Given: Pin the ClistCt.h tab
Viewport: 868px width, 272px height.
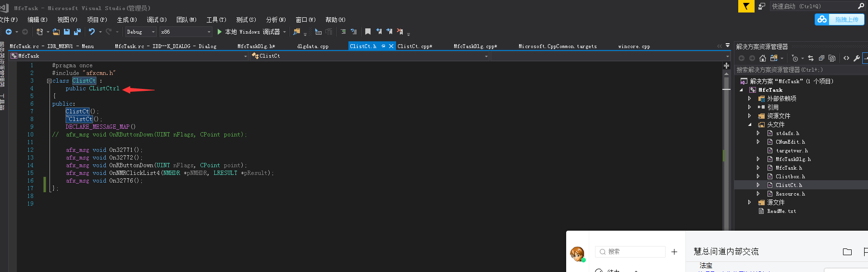Looking at the screenshot, I should 383,46.
